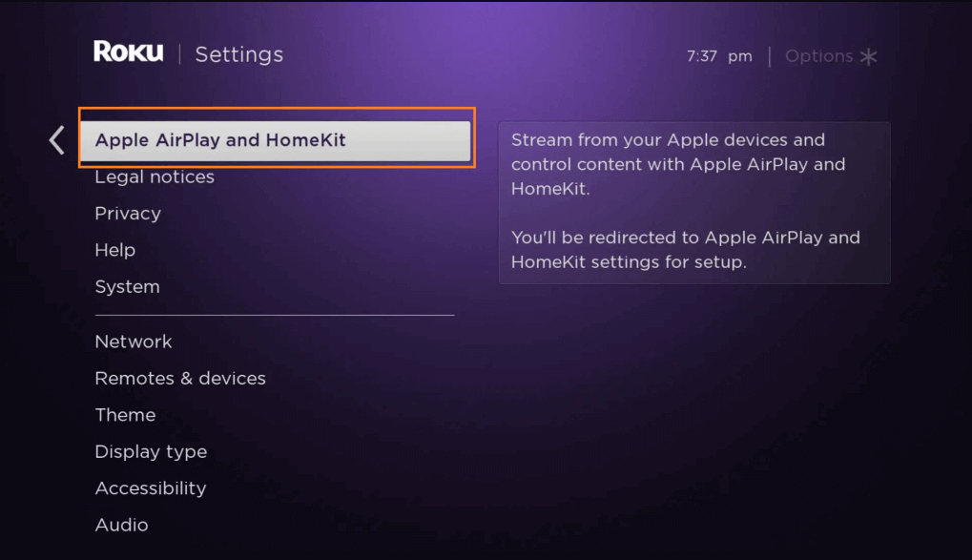The image size is (972, 560).
Task: Open Accessibility settings
Action: click(151, 488)
